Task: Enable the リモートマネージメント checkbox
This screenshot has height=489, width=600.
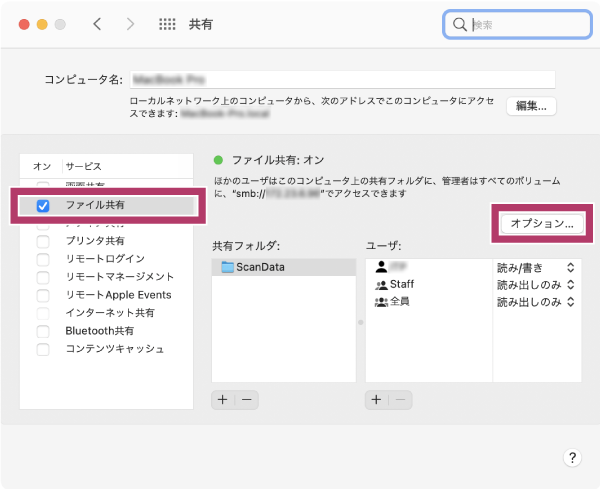Action: point(43,277)
